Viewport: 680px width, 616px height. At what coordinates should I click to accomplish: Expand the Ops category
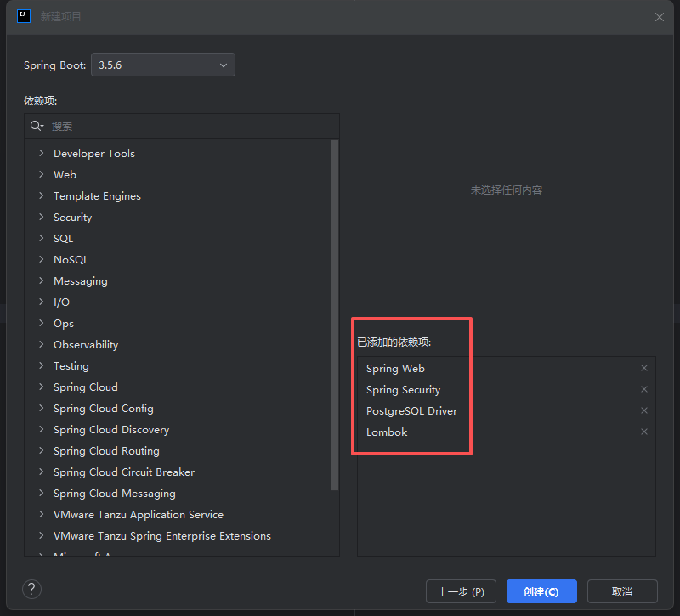[x=41, y=323]
